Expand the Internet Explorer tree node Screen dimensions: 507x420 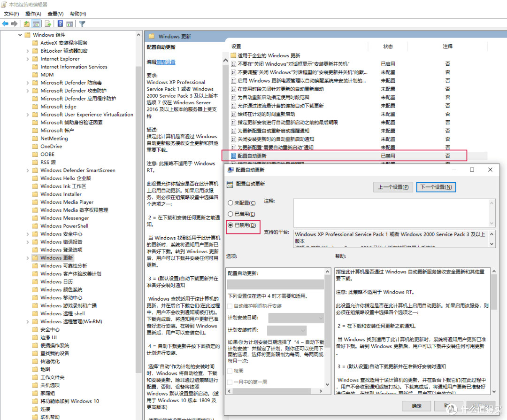pos(28,59)
